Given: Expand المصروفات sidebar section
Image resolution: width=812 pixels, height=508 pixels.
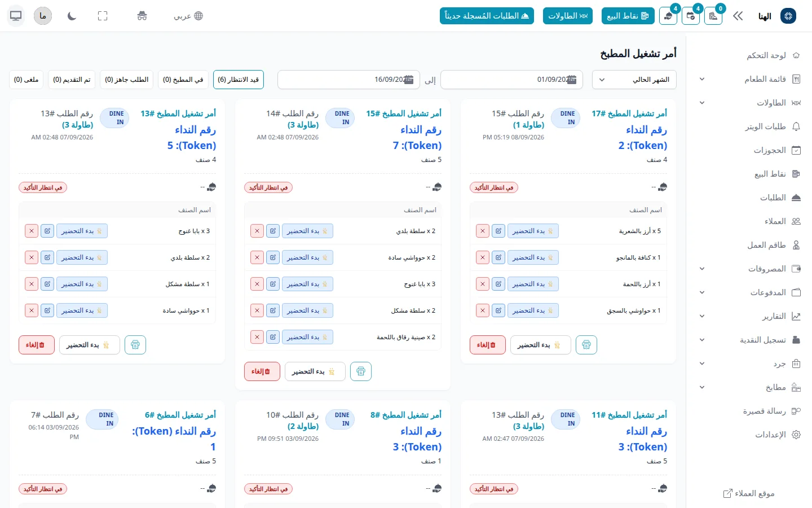Looking at the screenshot, I should (x=702, y=269).
